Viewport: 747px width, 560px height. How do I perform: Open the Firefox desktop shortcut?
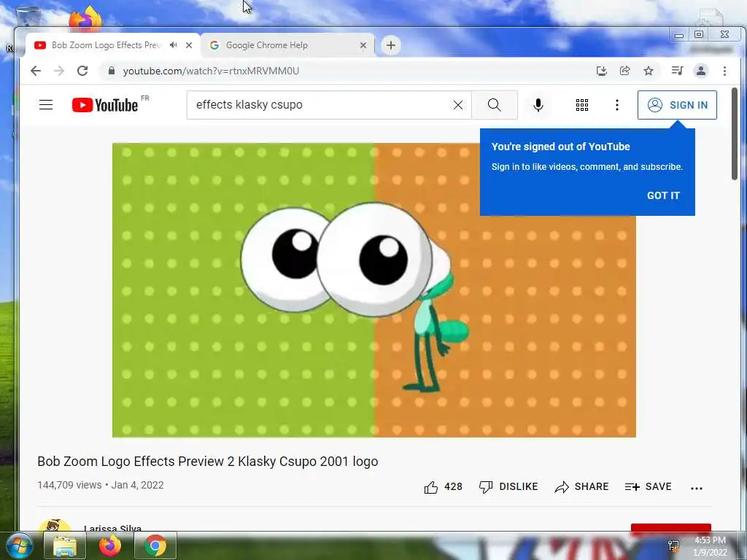[x=85, y=18]
